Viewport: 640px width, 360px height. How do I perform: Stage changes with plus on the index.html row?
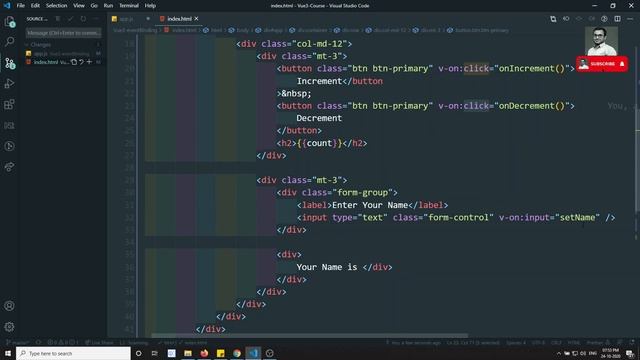tap(89, 62)
